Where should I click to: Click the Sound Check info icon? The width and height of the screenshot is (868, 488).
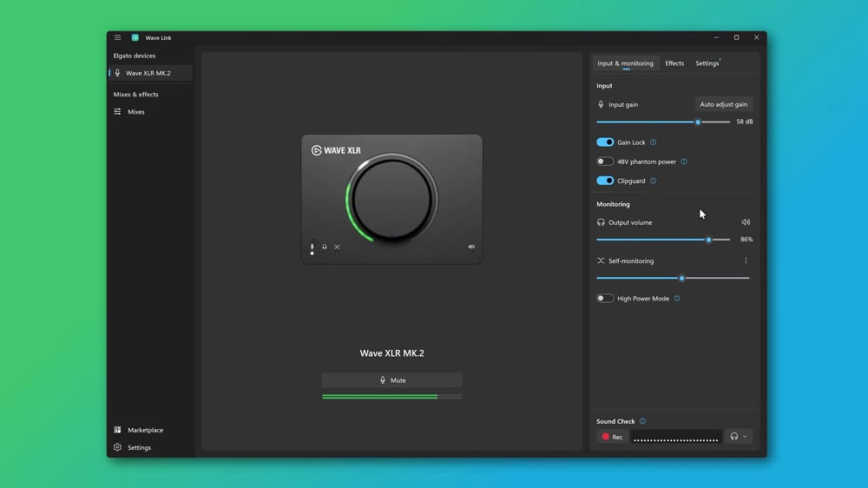(642, 421)
